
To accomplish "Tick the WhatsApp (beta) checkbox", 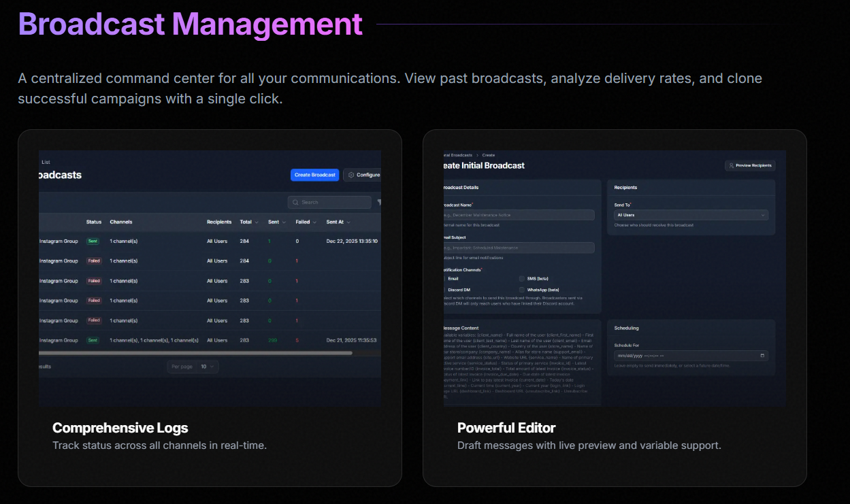I will tap(522, 290).
